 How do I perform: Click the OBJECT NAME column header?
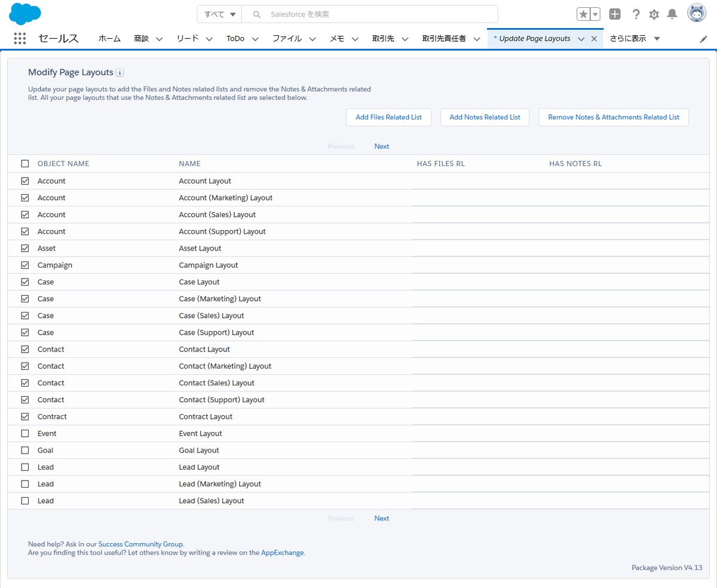63,164
